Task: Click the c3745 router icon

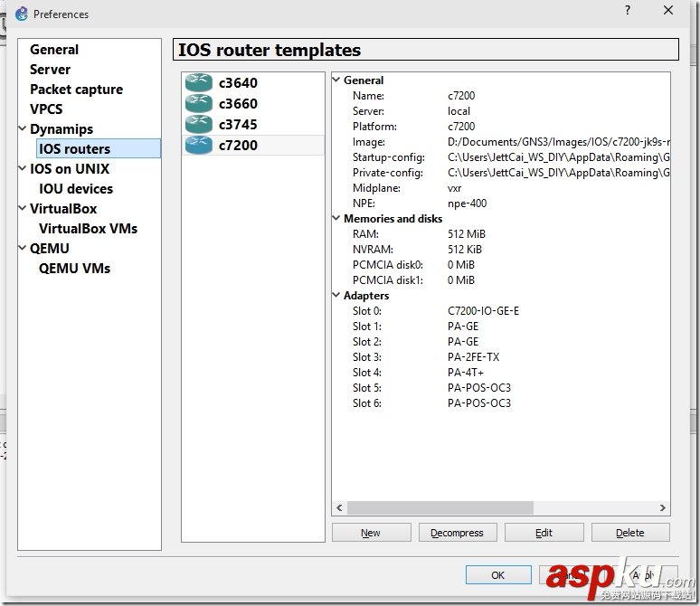Action: click(x=199, y=124)
